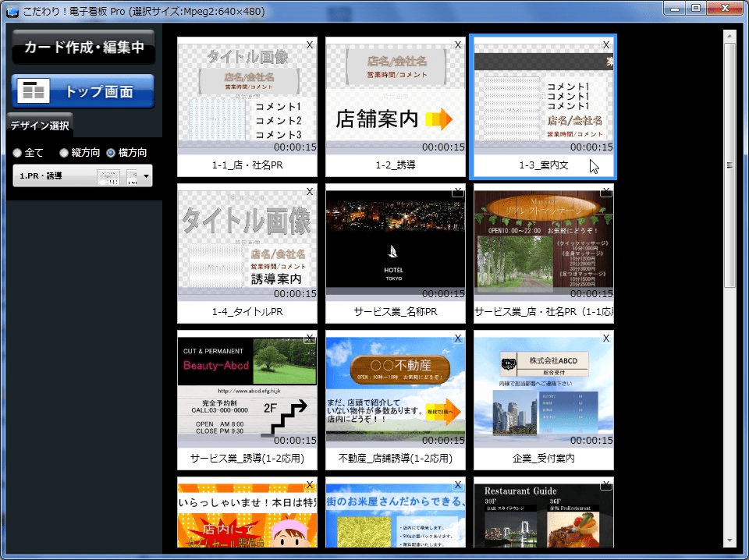Click the 1-3_案内文 caption
The width and height of the screenshot is (749, 560).
coord(543,165)
